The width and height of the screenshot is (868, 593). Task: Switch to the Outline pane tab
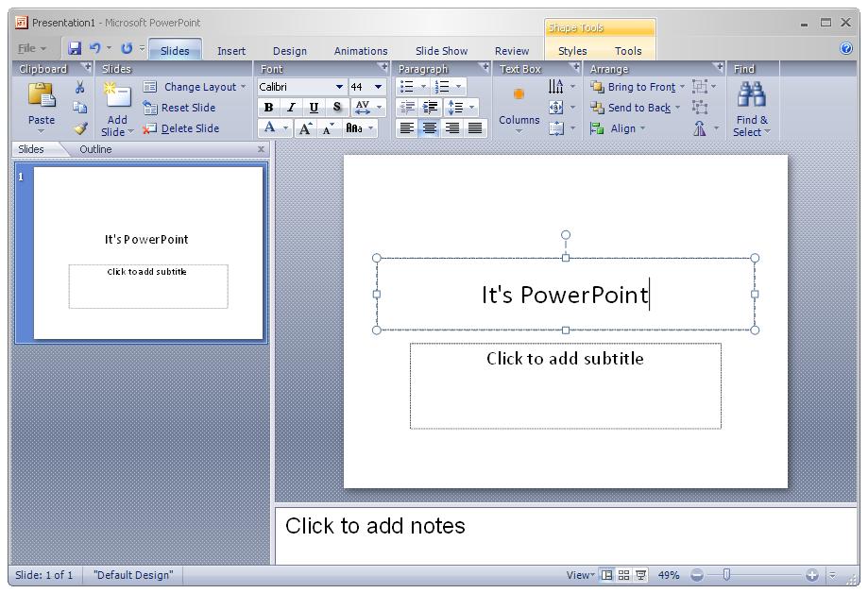pos(95,149)
